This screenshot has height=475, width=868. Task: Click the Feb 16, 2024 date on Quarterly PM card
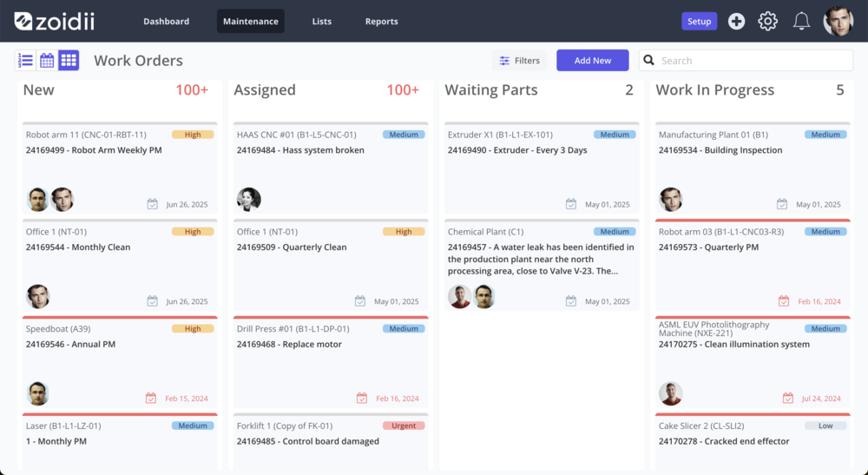(x=819, y=301)
